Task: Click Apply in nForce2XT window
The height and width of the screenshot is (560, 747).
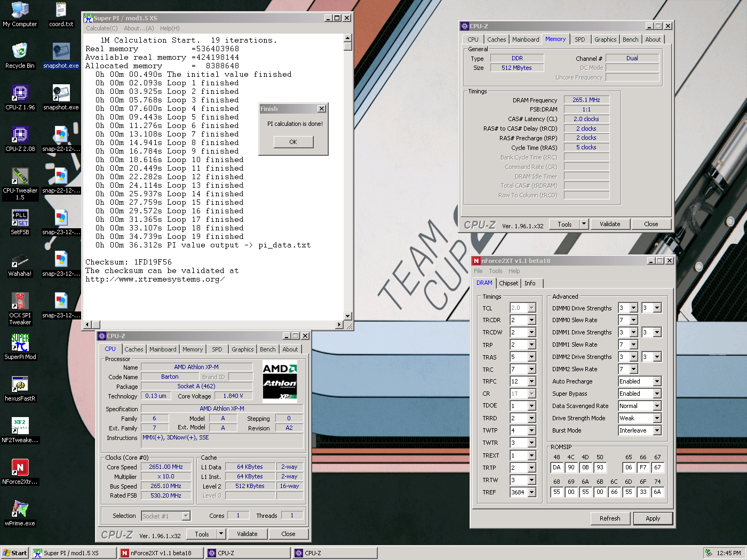Action: coord(653,518)
